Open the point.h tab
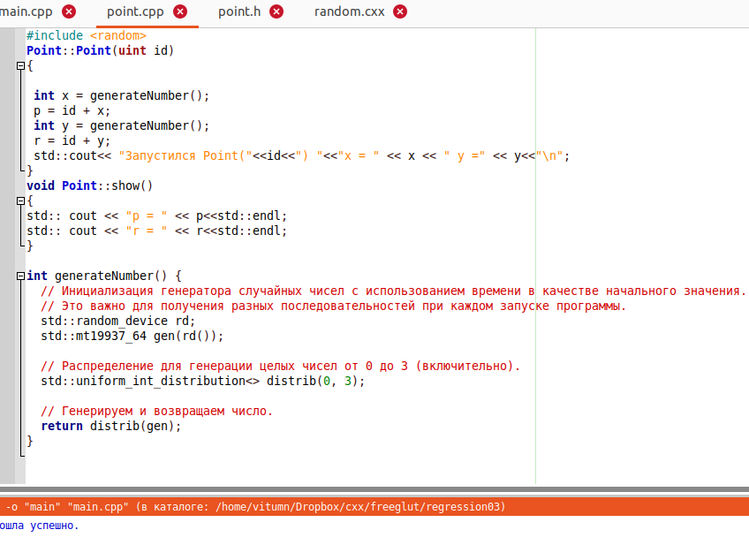The width and height of the screenshot is (749, 560). (239, 11)
